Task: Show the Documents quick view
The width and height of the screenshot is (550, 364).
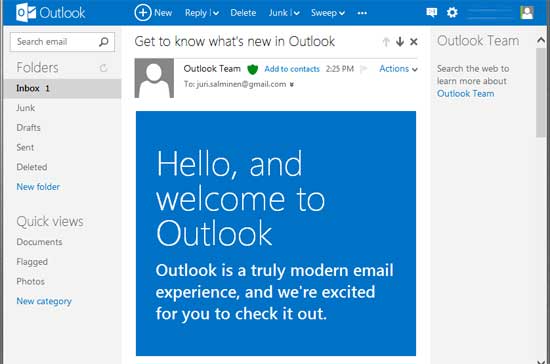Action: 39,242
